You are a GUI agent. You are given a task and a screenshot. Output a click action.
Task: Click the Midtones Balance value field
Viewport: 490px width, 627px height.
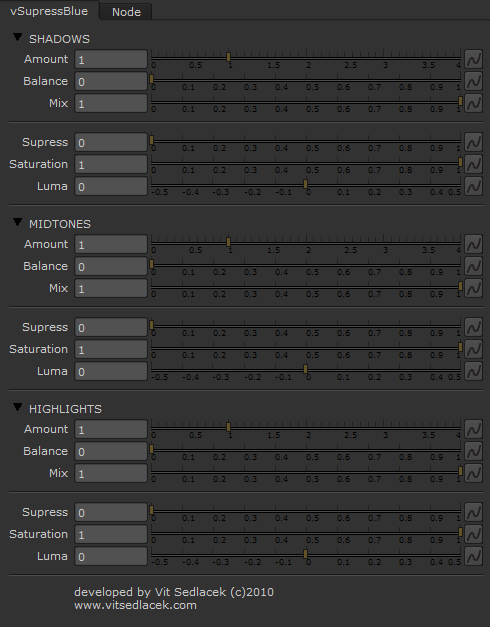pos(111,266)
